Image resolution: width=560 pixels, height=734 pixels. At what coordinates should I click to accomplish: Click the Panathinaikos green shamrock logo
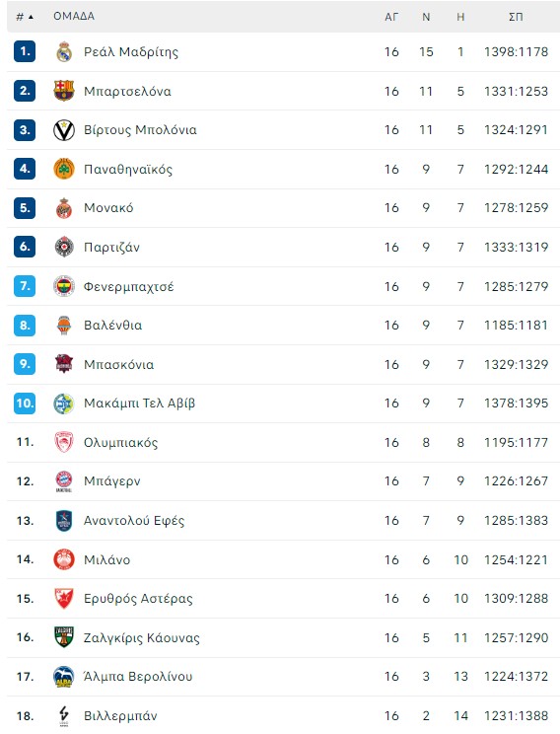click(x=64, y=169)
